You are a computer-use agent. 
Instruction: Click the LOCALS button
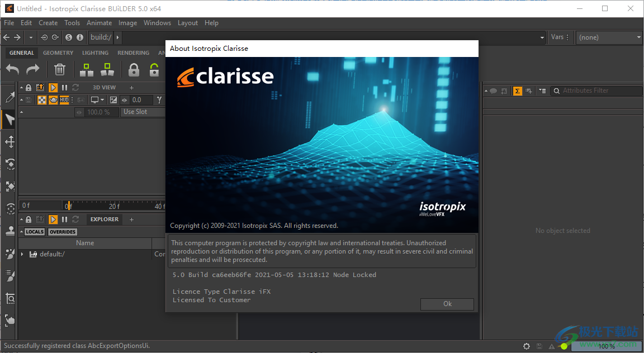click(35, 232)
